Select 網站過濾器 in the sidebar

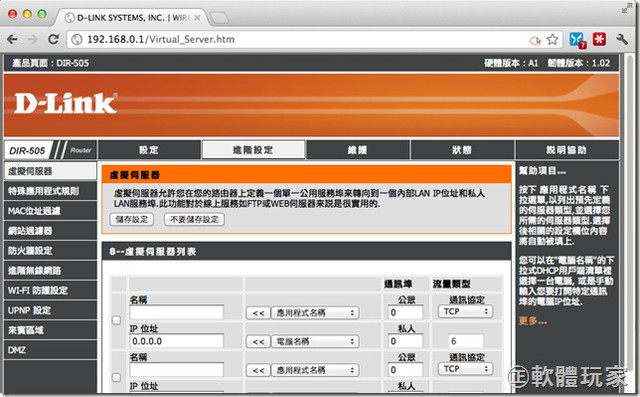[50, 231]
